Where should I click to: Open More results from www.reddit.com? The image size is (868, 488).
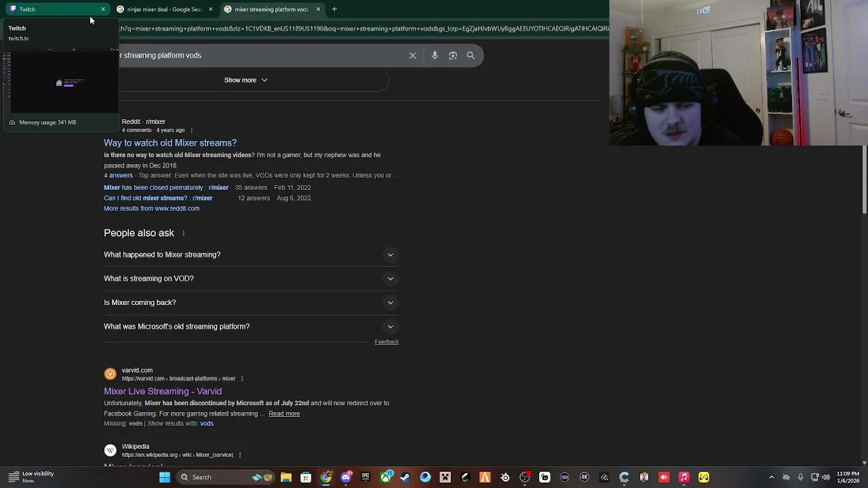coord(151,209)
